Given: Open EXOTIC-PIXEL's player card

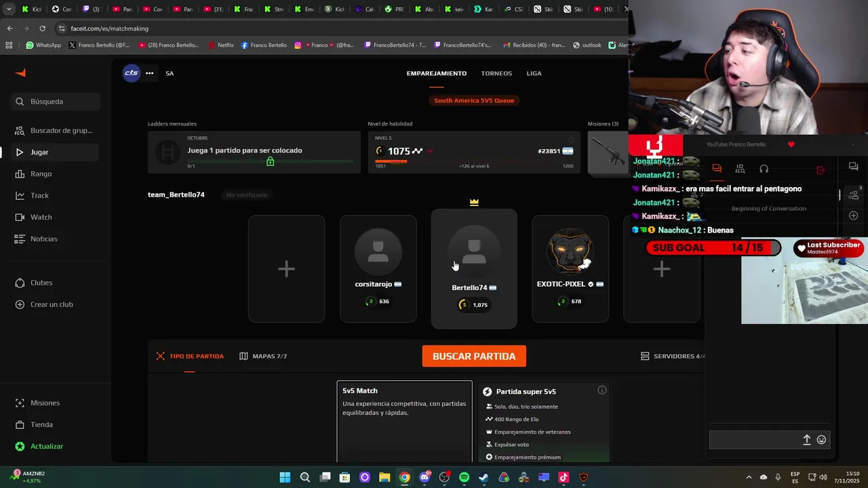Looking at the screenshot, I should click(570, 268).
